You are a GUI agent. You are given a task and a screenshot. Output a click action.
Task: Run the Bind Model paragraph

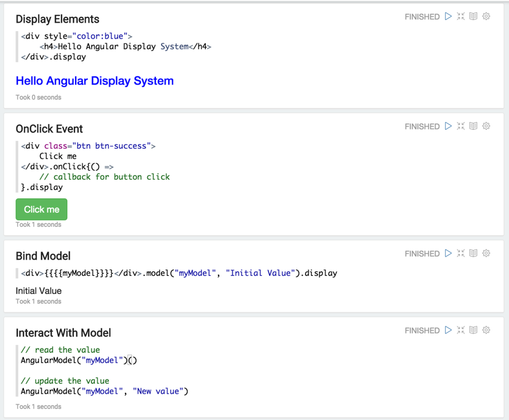click(x=448, y=253)
